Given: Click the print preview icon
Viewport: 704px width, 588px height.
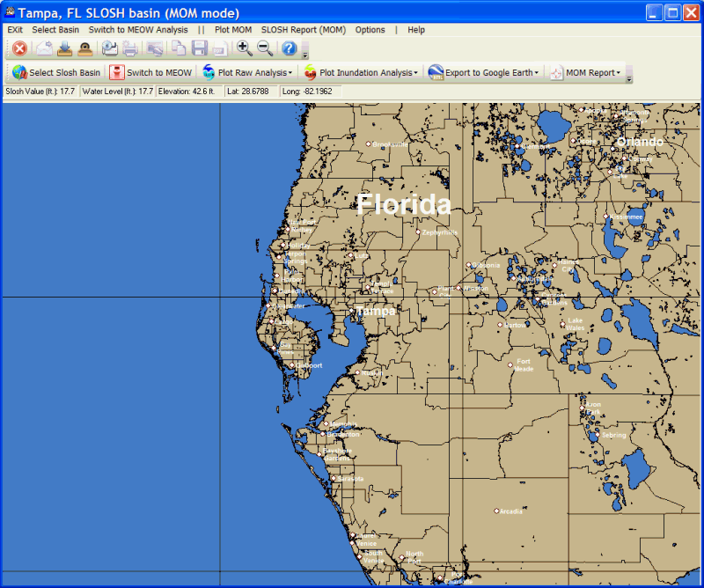Looking at the screenshot, I should coord(110,49).
